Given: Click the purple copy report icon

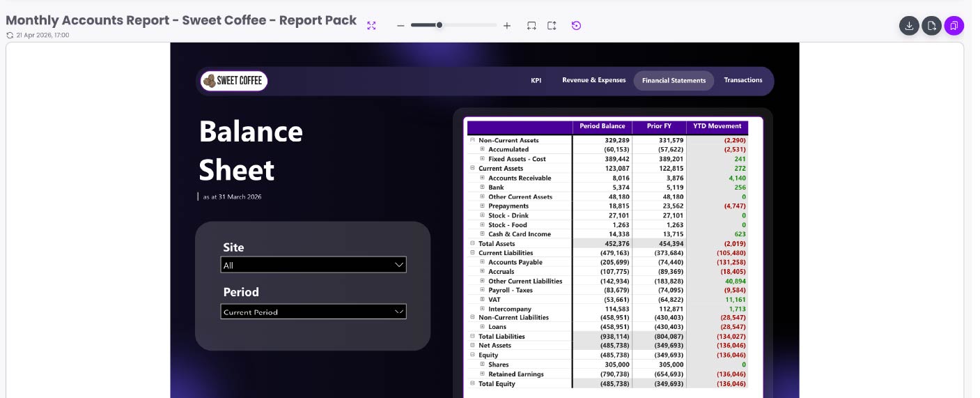Looking at the screenshot, I should 954,26.
